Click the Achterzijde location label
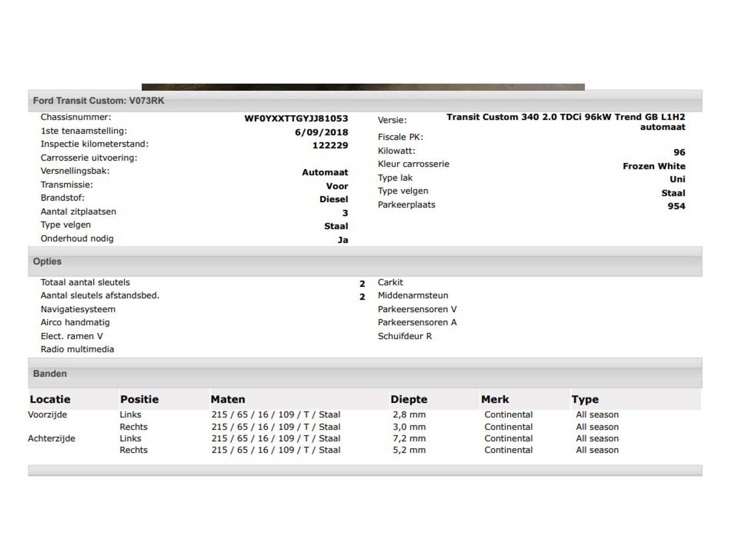Viewport: 747px width, 560px height. pyautogui.click(x=51, y=438)
